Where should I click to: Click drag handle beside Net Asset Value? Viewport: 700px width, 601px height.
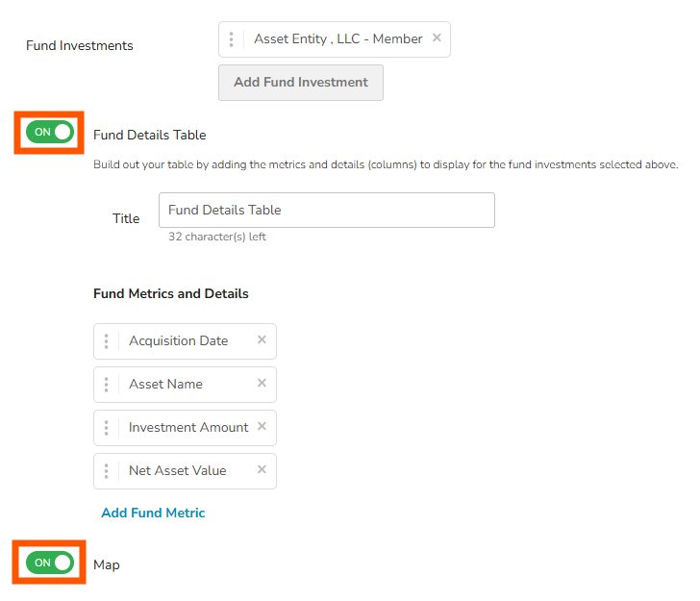(x=106, y=471)
